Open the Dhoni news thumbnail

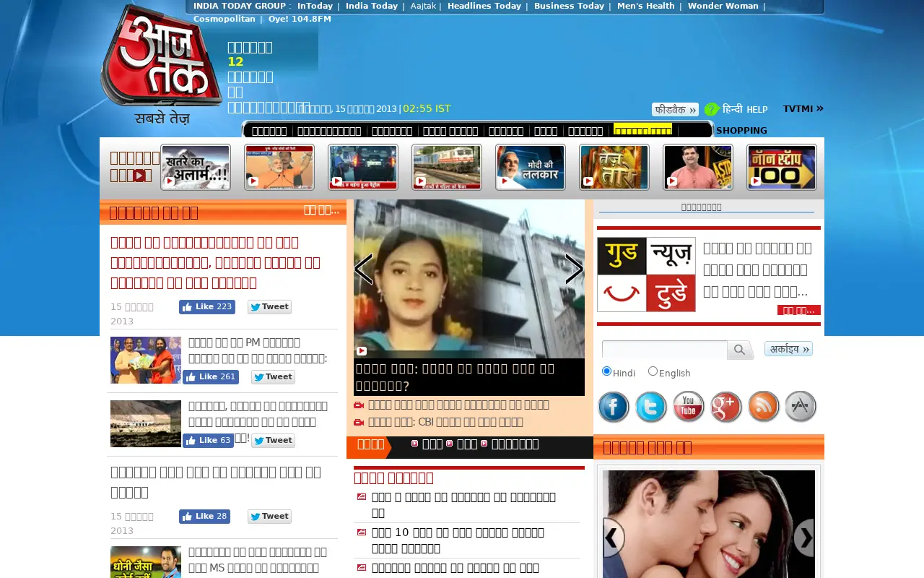(146, 562)
